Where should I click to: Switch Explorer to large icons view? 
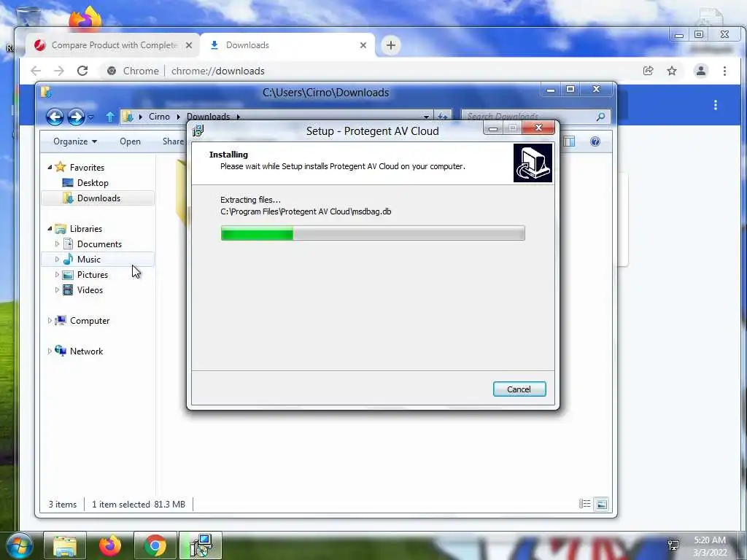point(602,504)
